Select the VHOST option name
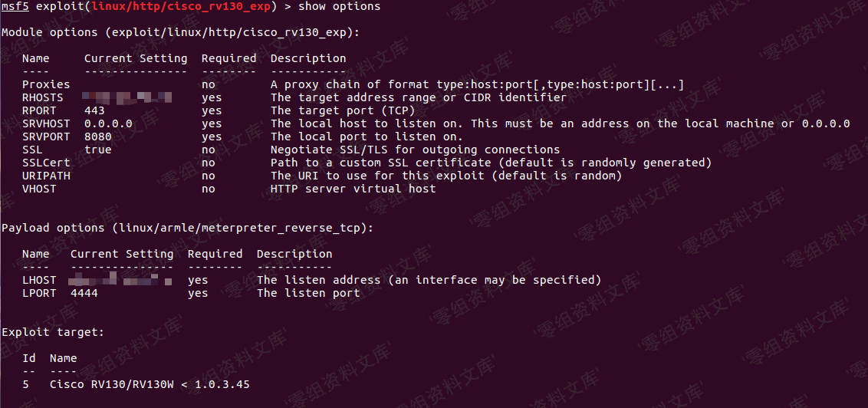 [39, 189]
